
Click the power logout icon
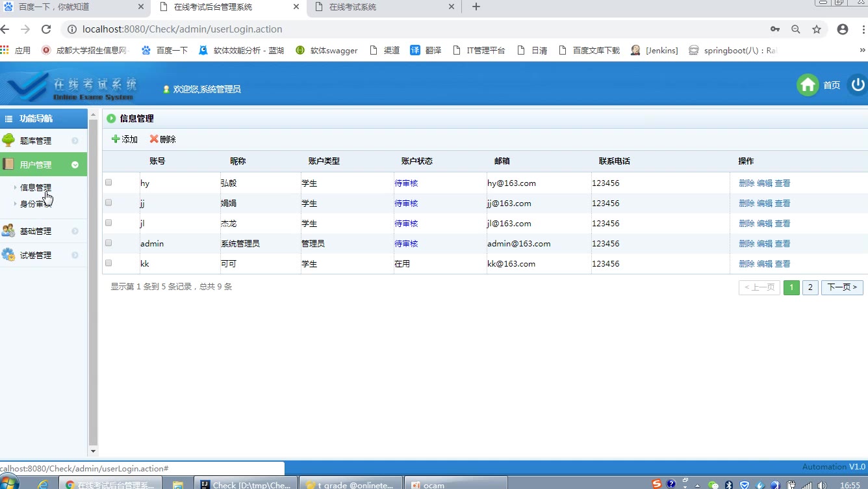[x=858, y=85]
